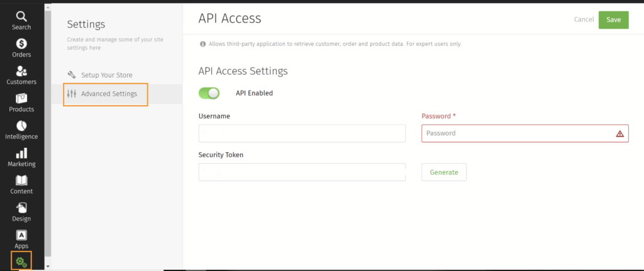Select Advanced Settings menu item
The width and height of the screenshot is (644, 271).
pos(108,94)
